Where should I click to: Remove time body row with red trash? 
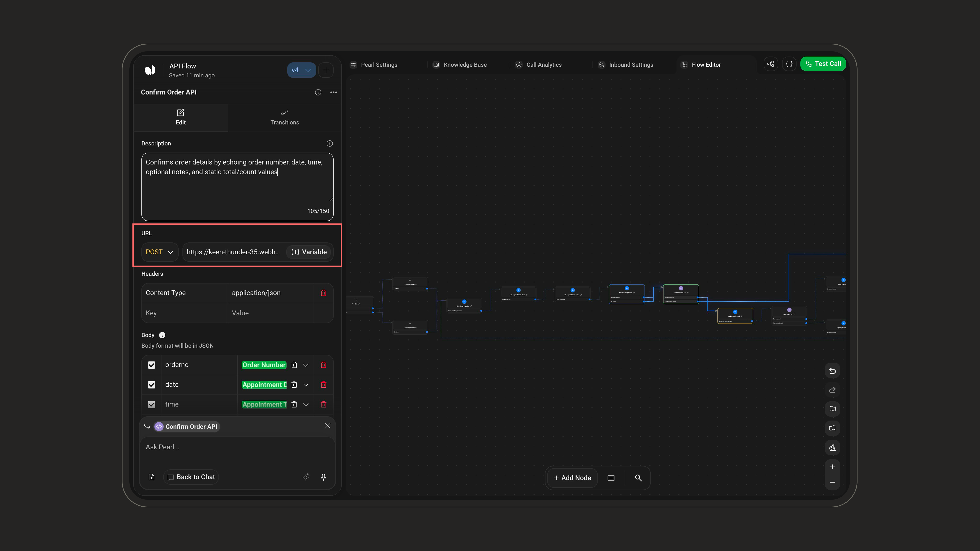click(x=323, y=405)
